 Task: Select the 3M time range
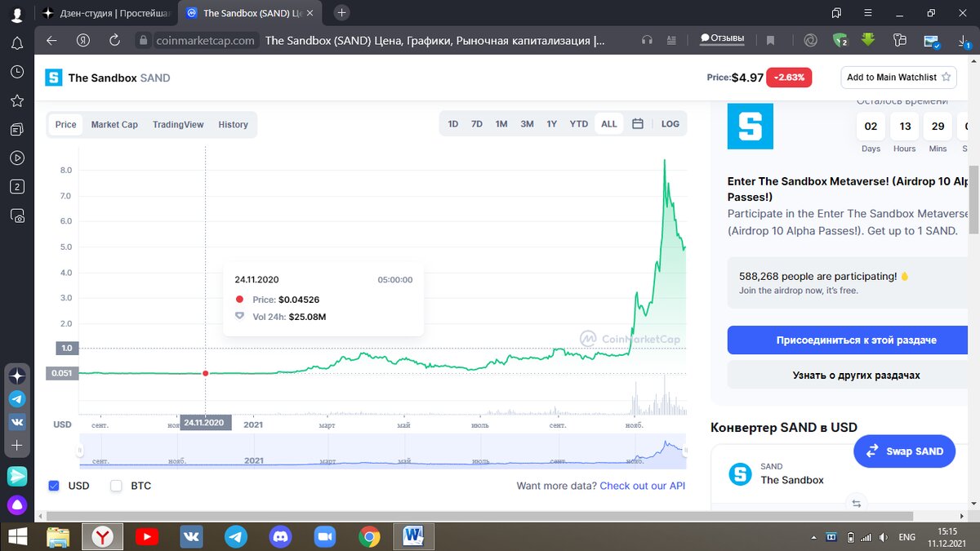pos(527,124)
